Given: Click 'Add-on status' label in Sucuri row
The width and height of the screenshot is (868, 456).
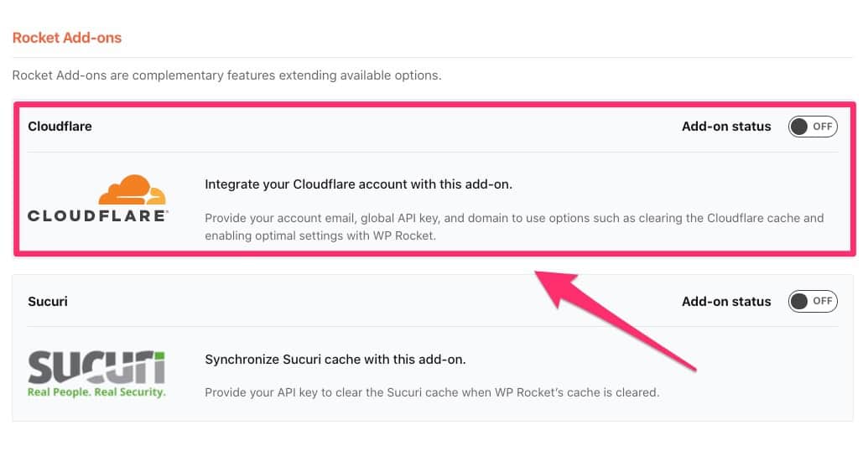Looking at the screenshot, I should [x=726, y=302].
